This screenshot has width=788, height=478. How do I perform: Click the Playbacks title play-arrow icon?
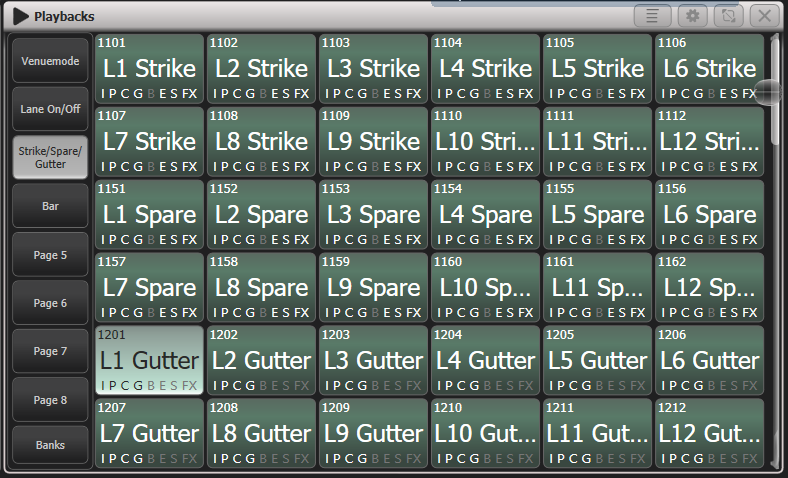pos(21,17)
